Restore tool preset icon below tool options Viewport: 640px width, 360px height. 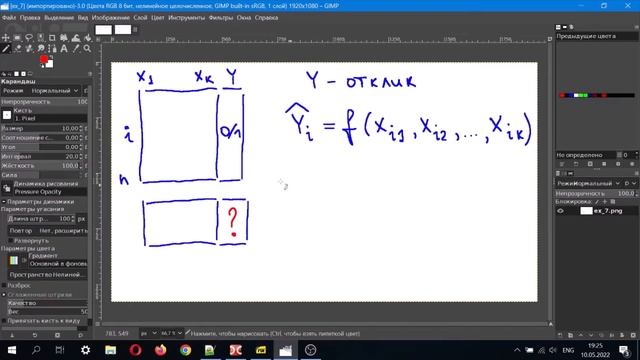(x=35, y=335)
